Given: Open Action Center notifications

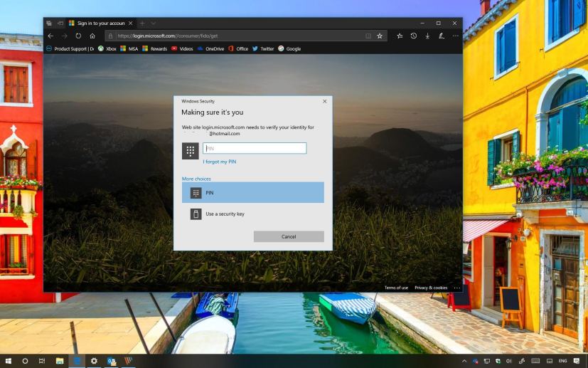Looking at the screenshot, I should point(577,362).
